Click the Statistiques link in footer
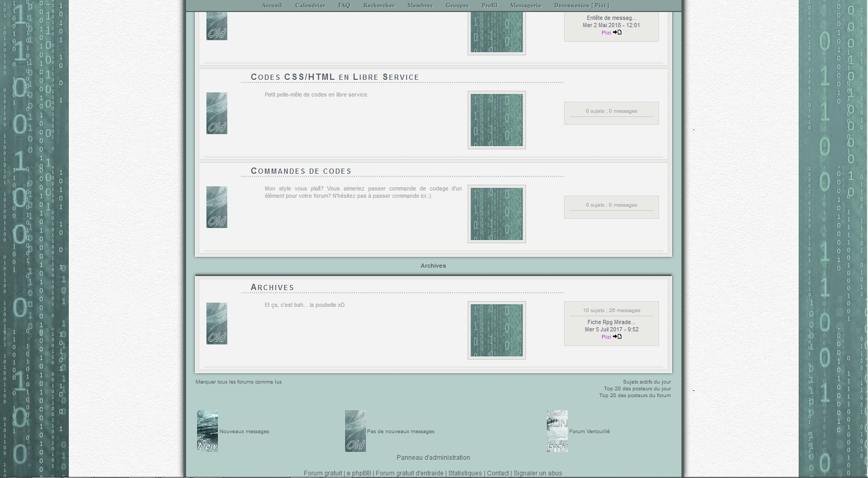868x478 pixels. (x=465, y=473)
